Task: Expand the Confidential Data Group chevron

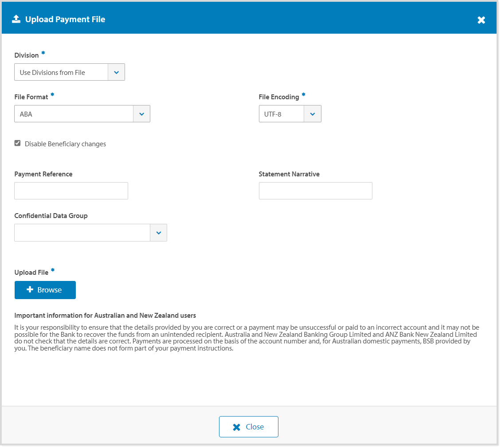Action: click(158, 233)
